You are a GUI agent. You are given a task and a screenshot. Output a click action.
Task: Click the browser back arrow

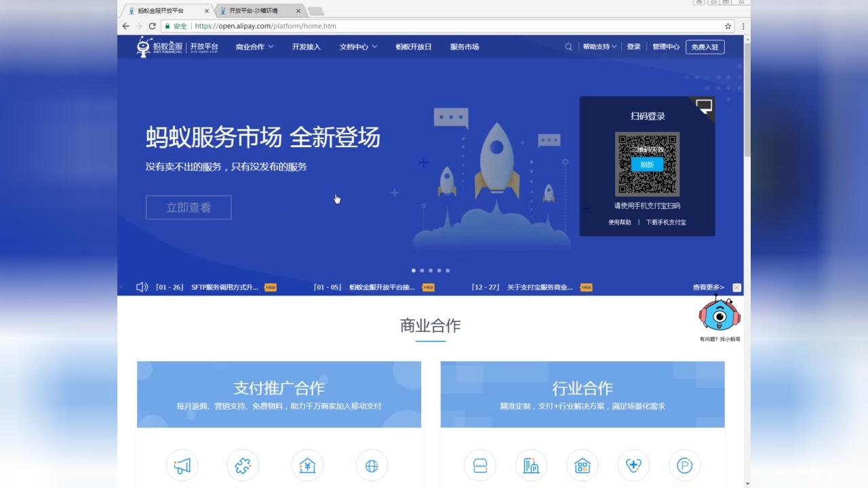[x=125, y=26]
